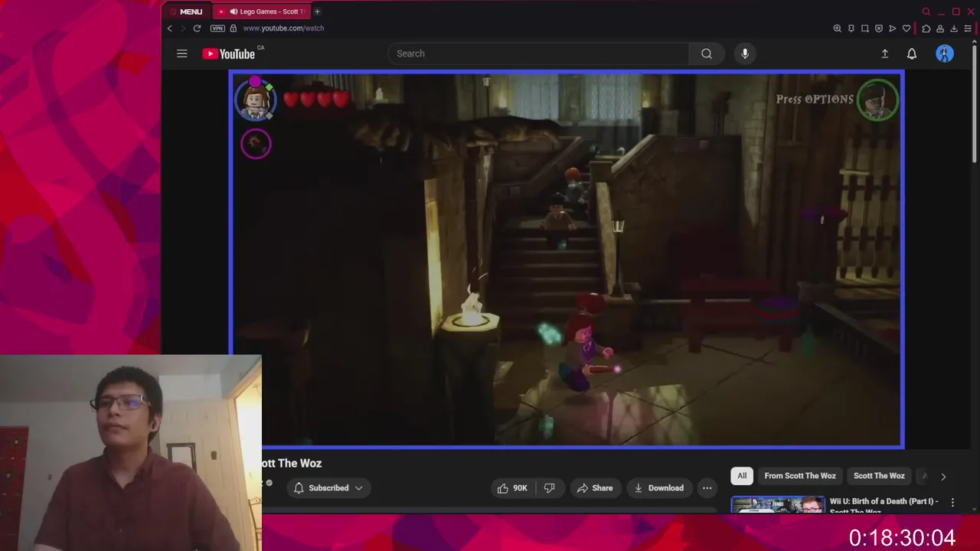Show next filter chips with arrow
The image size is (980, 551).
pyautogui.click(x=943, y=476)
